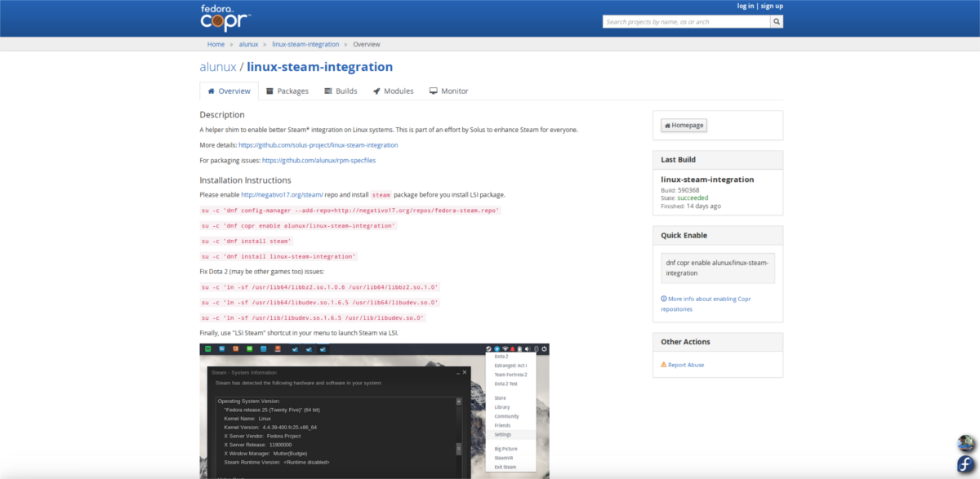Click the Quick Enable dnf copr command box
The height and width of the screenshot is (479, 980).
pos(718,268)
